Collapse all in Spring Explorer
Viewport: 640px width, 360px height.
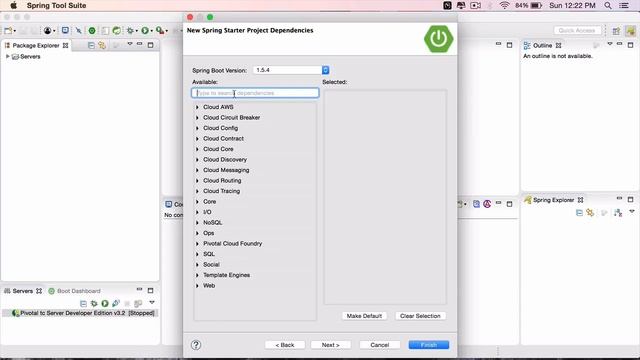(x=579, y=213)
